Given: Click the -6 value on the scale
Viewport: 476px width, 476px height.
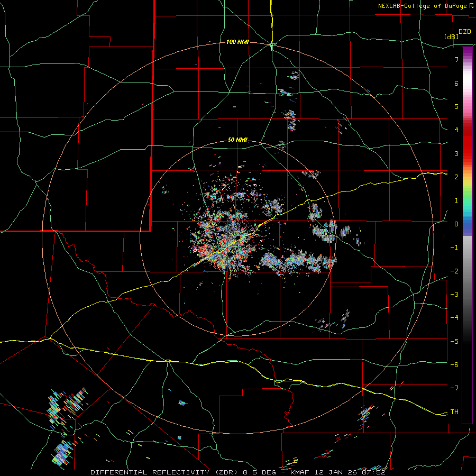Looking at the screenshot, I should (x=454, y=365).
